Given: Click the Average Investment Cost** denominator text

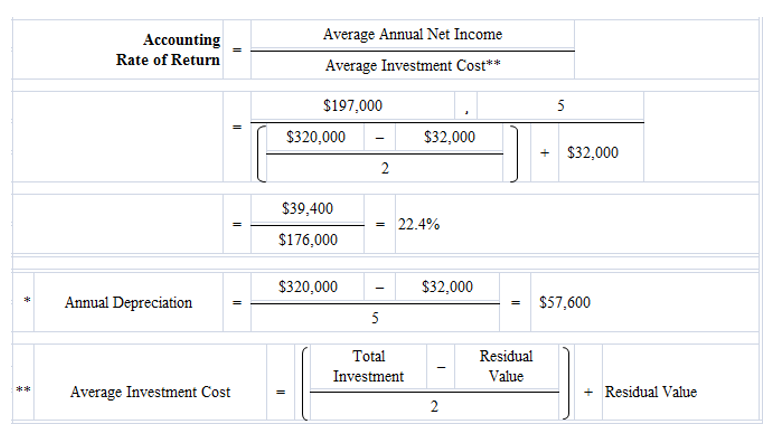Looking at the screenshot, I should point(413,67).
